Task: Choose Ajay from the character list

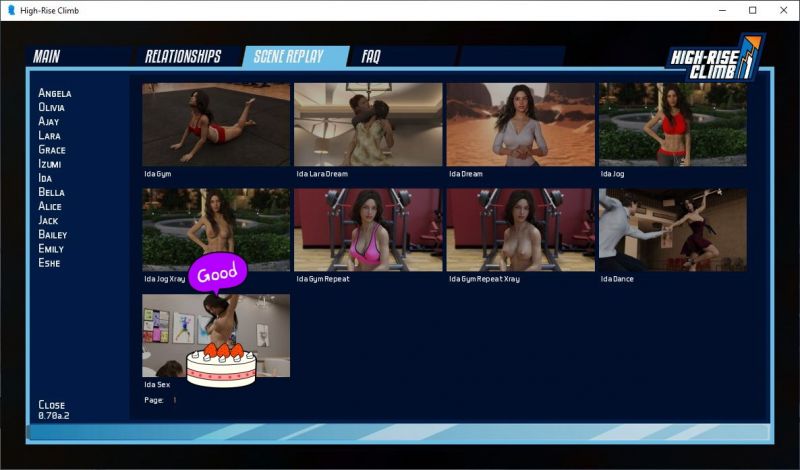Action: click(48, 121)
